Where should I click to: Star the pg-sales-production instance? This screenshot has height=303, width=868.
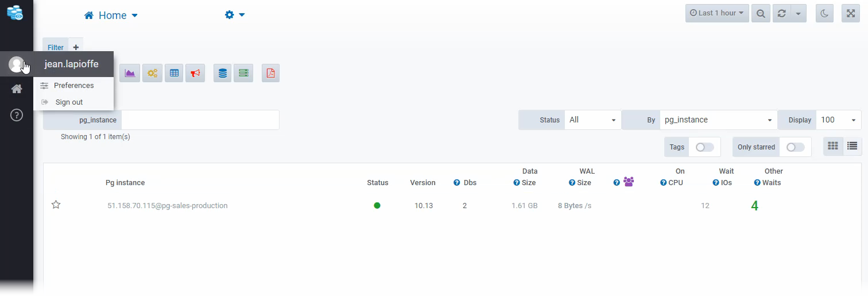56,205
